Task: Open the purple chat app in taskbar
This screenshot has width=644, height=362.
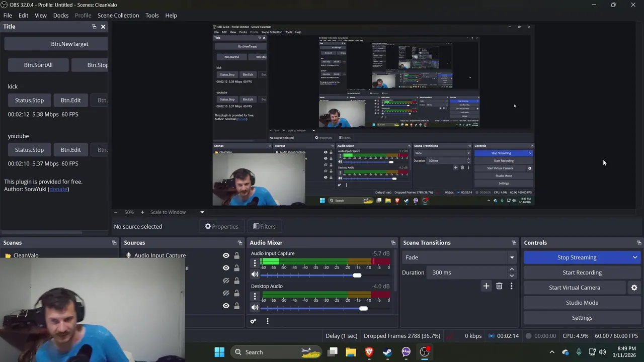Action: pyautogui.click(x=406, y=352)
